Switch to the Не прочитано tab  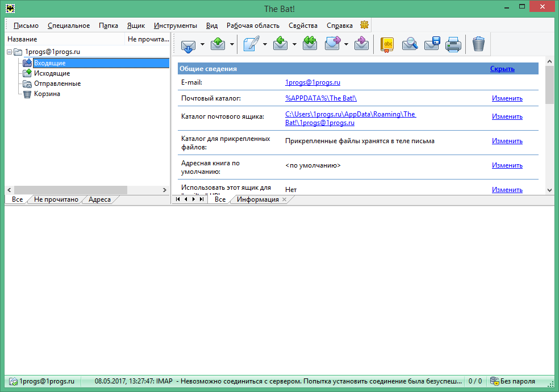[x=56, y=200]
